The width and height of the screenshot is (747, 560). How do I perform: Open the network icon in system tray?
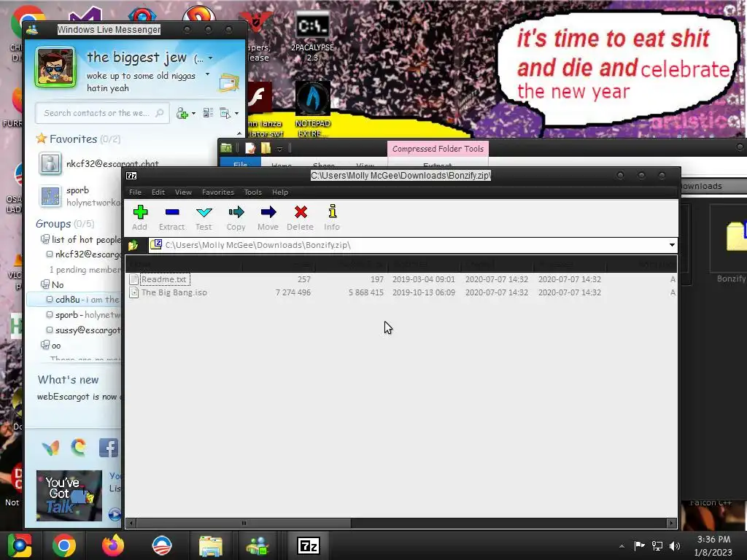tap(657, 545)
